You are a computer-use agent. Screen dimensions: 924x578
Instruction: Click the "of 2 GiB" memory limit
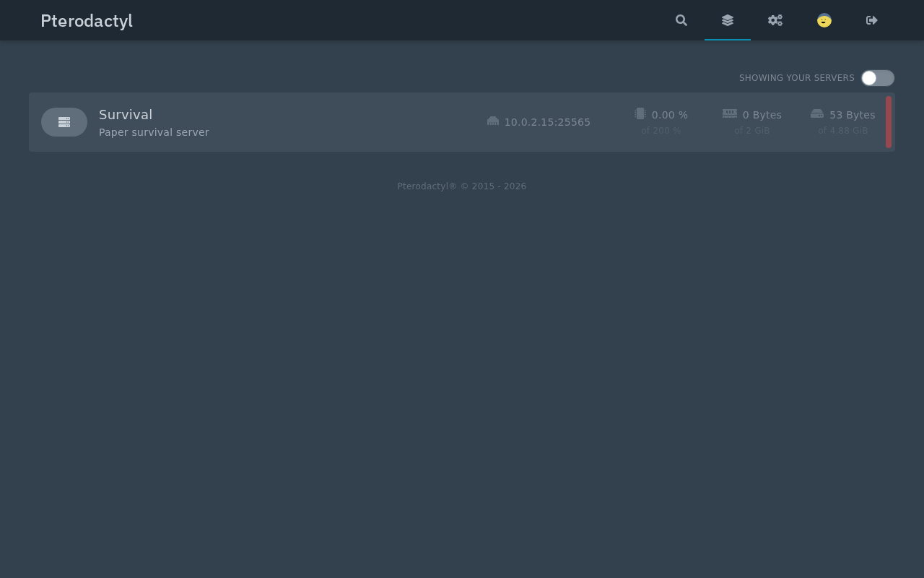click(752, 131)
